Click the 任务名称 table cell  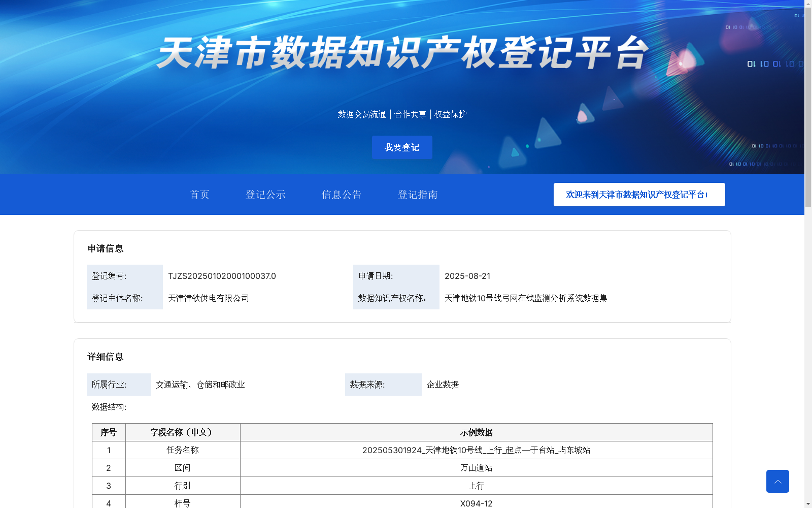click(183, 450)
